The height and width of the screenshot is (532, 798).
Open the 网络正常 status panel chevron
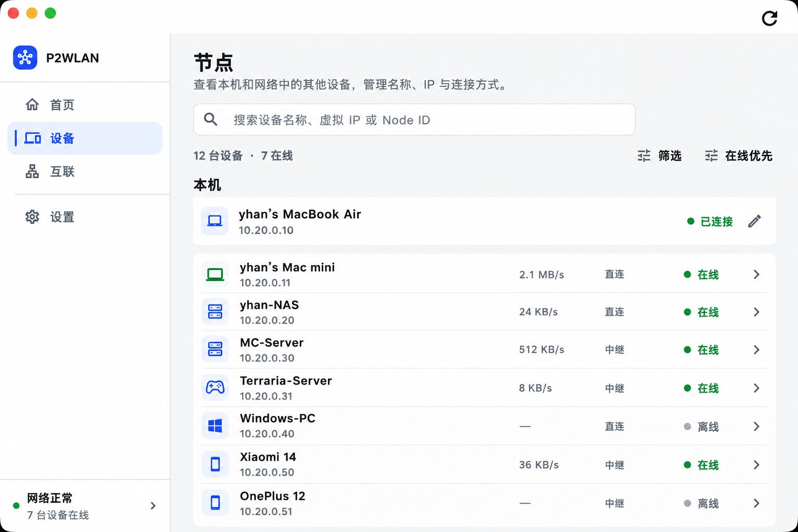[x=153, y=506]
